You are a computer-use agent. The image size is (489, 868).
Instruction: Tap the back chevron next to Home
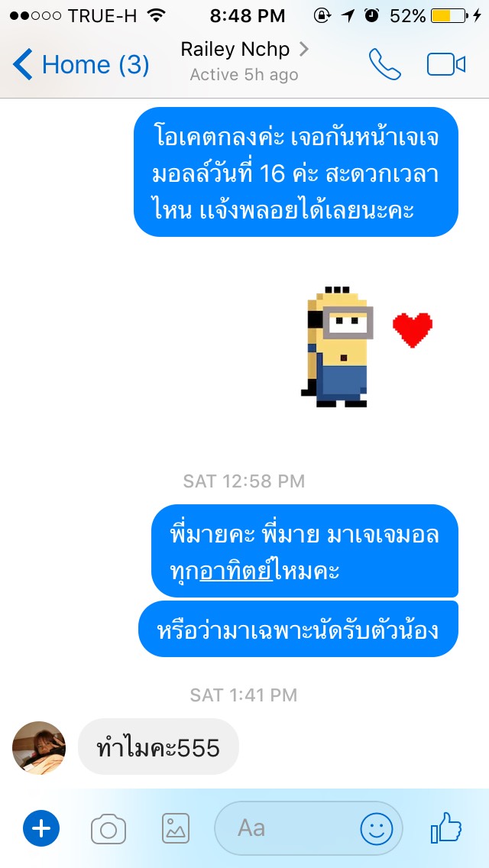tap(23, 64)
